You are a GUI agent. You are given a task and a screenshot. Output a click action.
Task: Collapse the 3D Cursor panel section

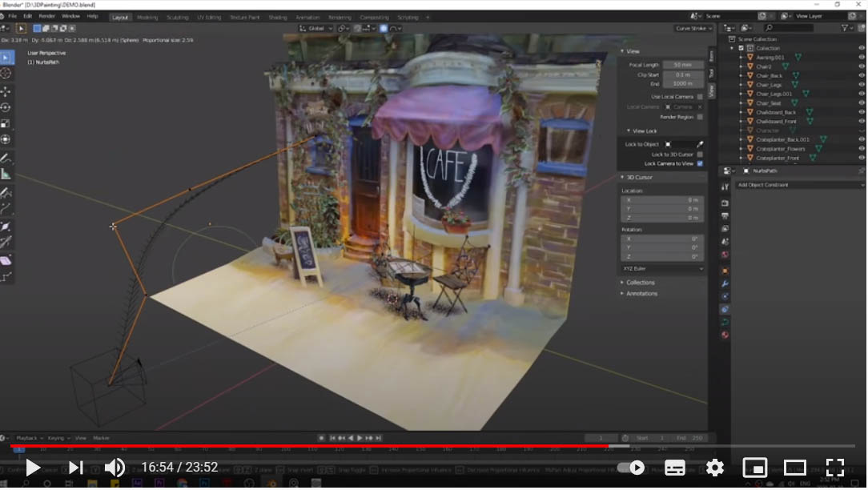tap(622, 177)
